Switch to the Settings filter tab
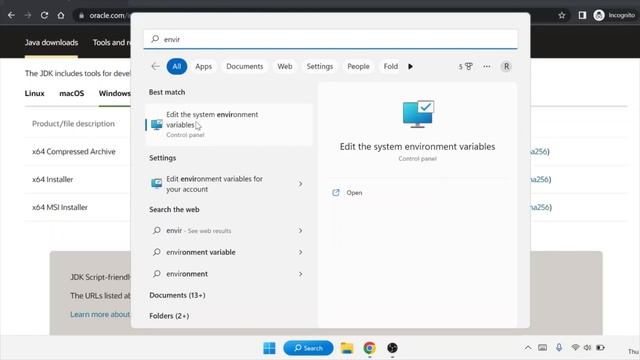The width and height of the screenshot is (640, 360). 320,67
